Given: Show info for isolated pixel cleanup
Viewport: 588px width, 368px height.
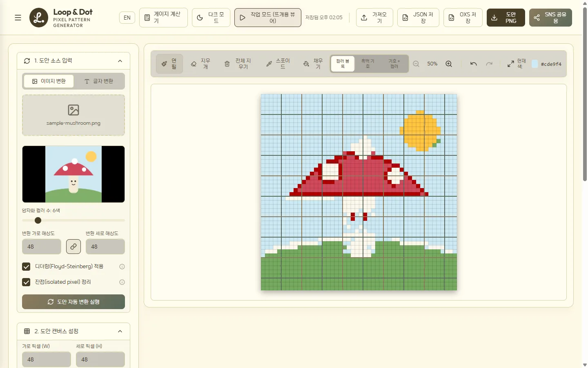Looking at the screenshot, I should tap(122, 282).
